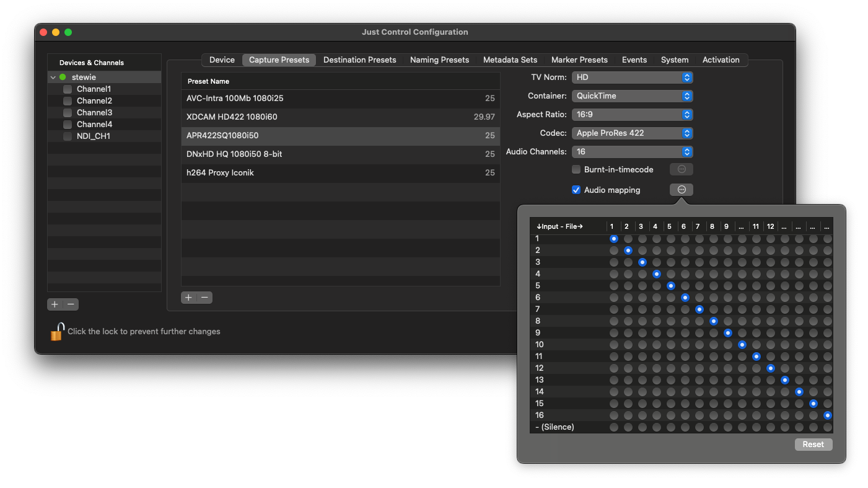Viewport: 868px width, 488px height.
Task: Open Burnt-in-timecode options ellipsis button
Action: pyautogui.click(x=682, y=169)
